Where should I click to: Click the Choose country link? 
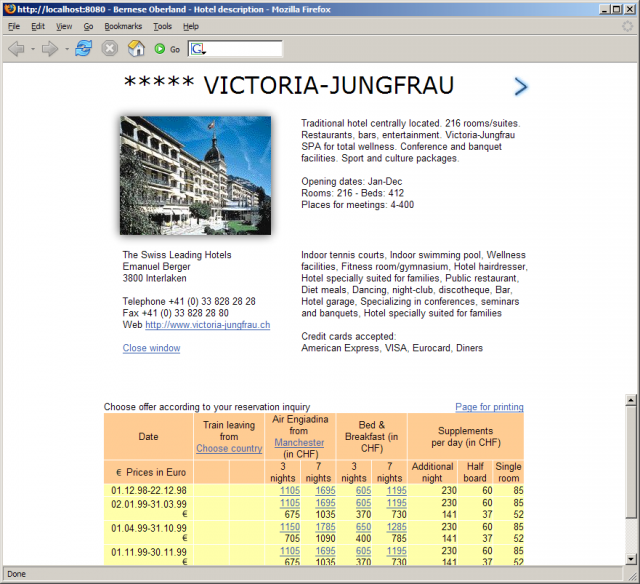click(229, 448)
